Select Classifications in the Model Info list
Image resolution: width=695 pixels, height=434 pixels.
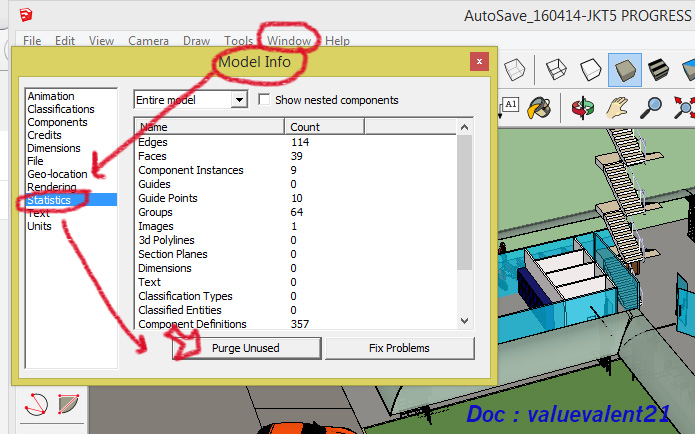tap(61, 109)
